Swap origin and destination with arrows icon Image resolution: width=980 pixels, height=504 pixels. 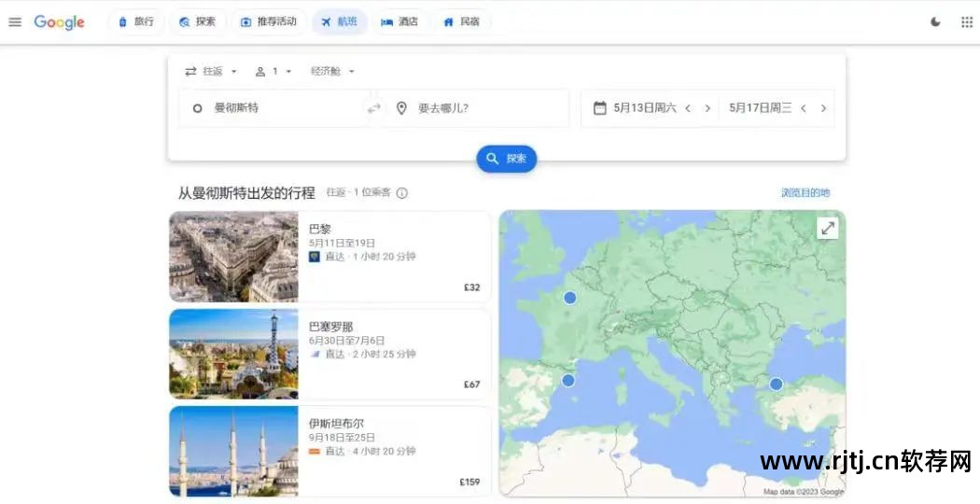374,108
